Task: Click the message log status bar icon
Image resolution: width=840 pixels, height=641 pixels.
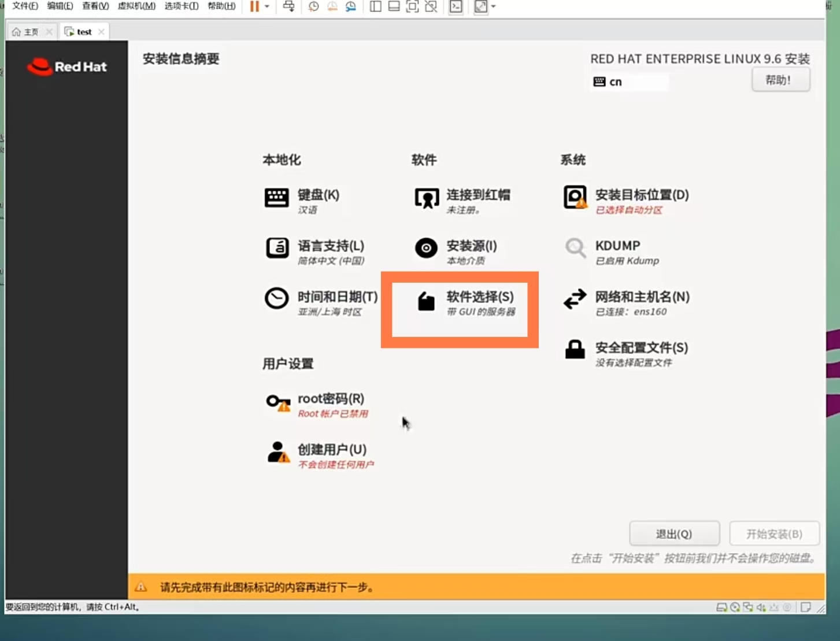Action: (805, 607)
